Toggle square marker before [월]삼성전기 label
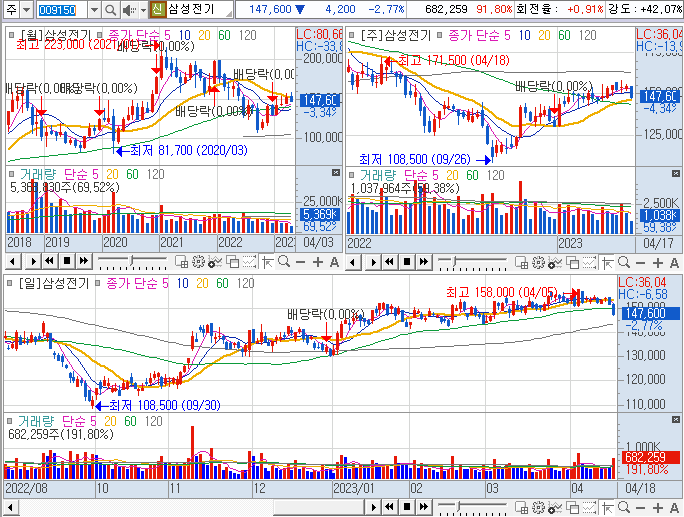 tap(11, 34)
